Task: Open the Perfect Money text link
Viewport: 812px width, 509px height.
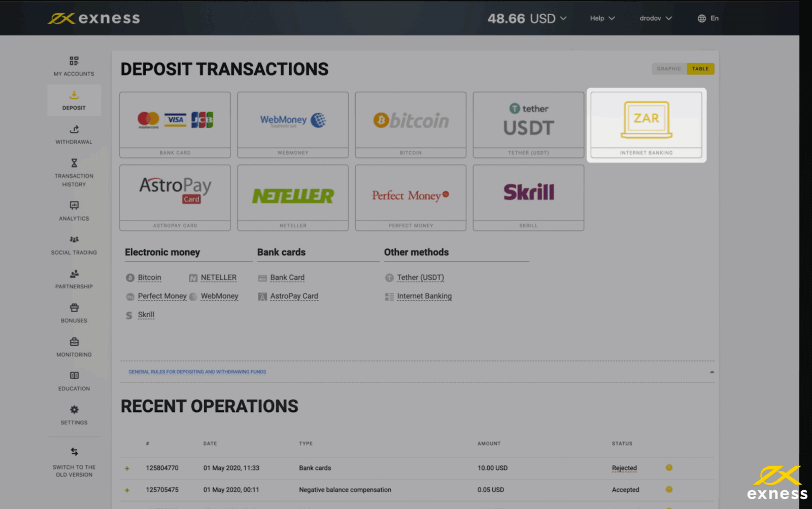Action: [x=162, y=296]
